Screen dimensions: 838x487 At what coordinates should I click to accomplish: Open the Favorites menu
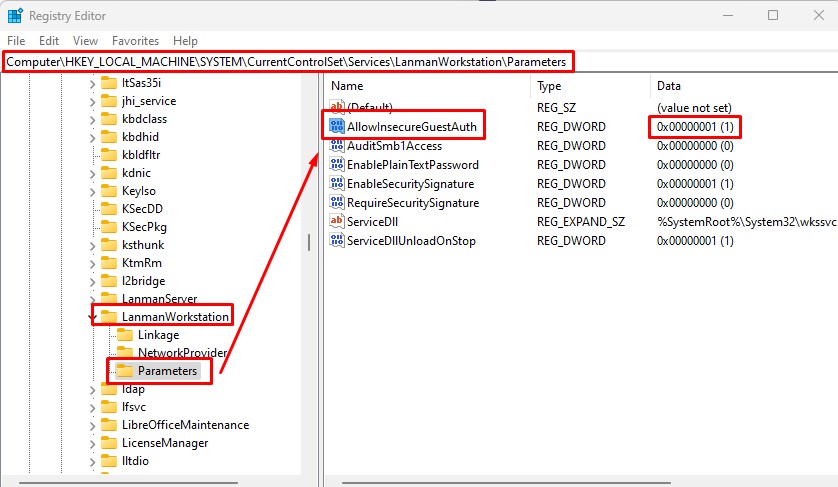(x=135, y=41)
